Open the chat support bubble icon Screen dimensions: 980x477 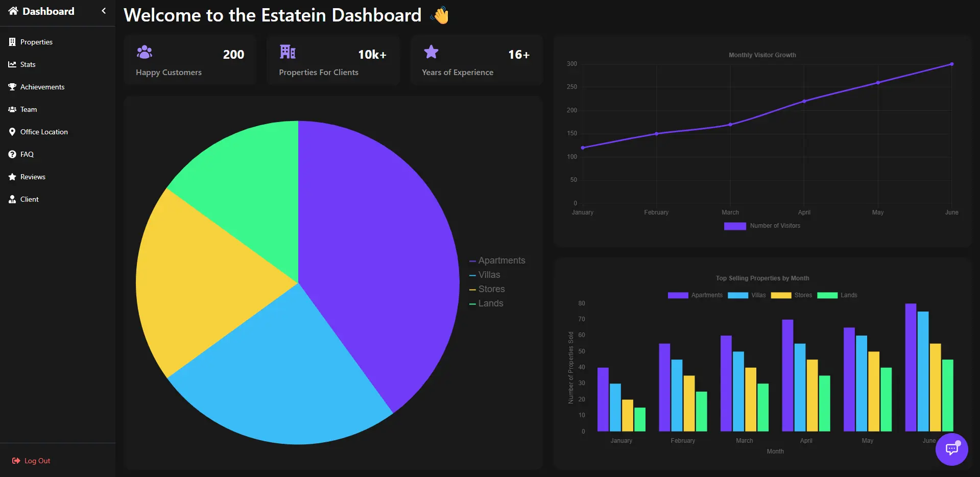click(951, 449)
